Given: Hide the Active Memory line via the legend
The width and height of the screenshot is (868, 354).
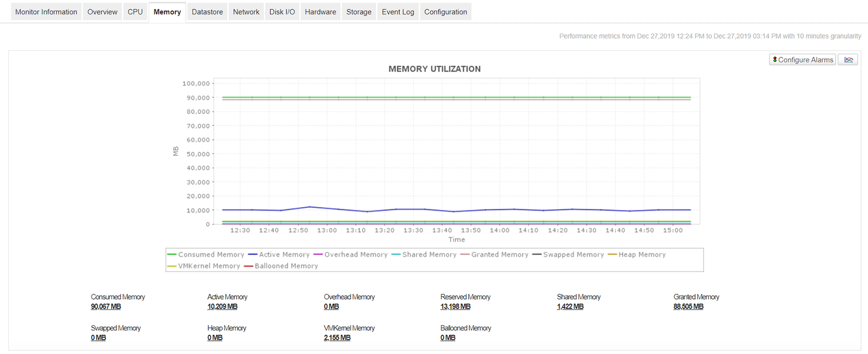Looking at the screenshot, I should point(279,254).
